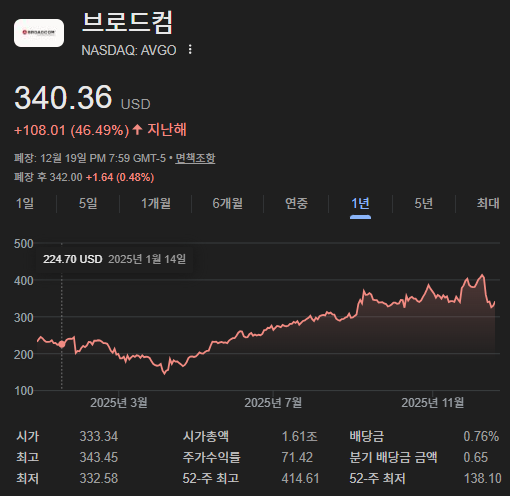The image size is (510, 496).
Task: Open the 면책조항 disclaimer link
Action: coord(195,158)
